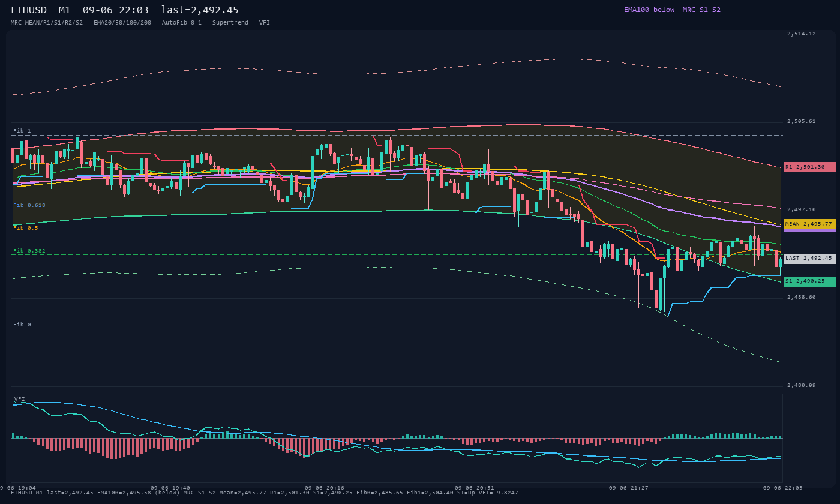
Task: Click the 2,514.12 price axis label
Action: [x=802, y=34]
